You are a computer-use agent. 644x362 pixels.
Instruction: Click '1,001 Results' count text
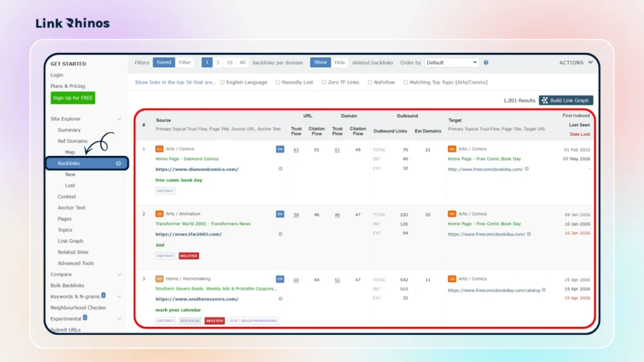pos(519,101)
